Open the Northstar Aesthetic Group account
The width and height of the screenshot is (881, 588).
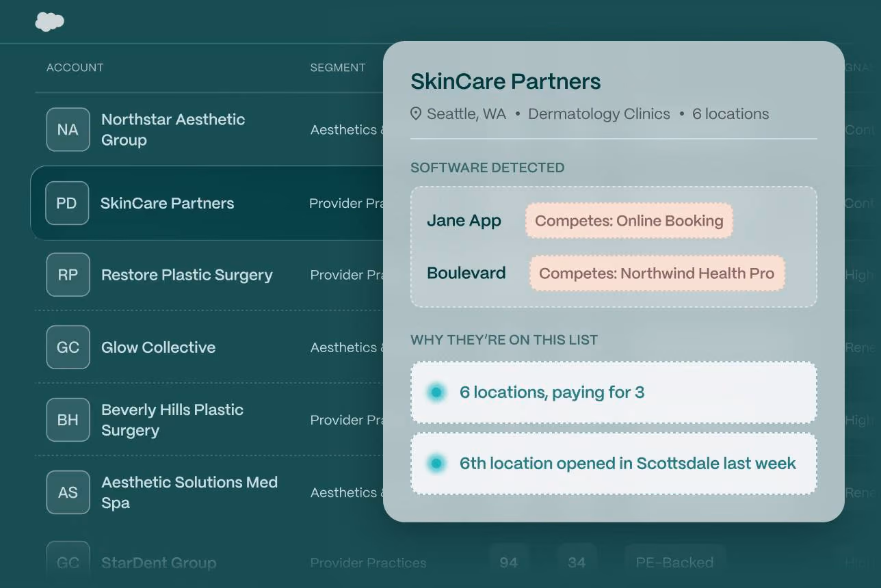[x=172, y=129]
